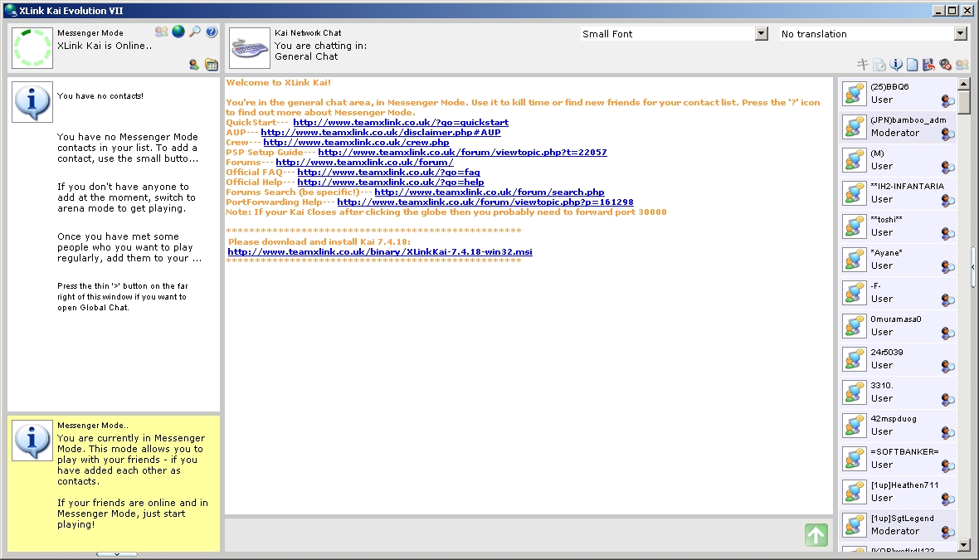
Task: View profile of user 3310.
Action: (947, 399)
